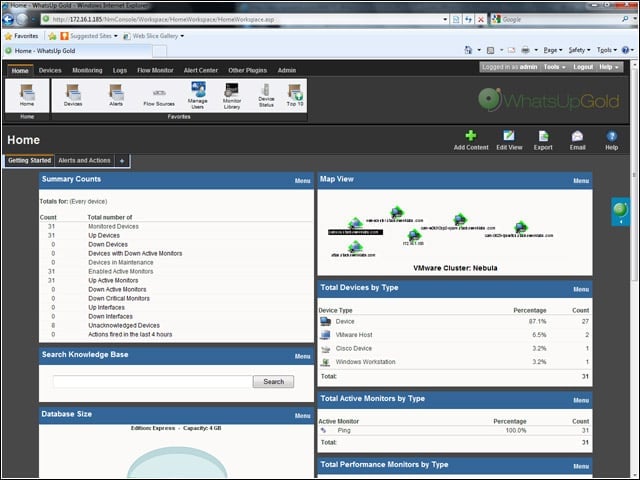This screenshot has height=480, width=640.
Task: Open the Help dropdown in login bar
Action: coord(609,67)
